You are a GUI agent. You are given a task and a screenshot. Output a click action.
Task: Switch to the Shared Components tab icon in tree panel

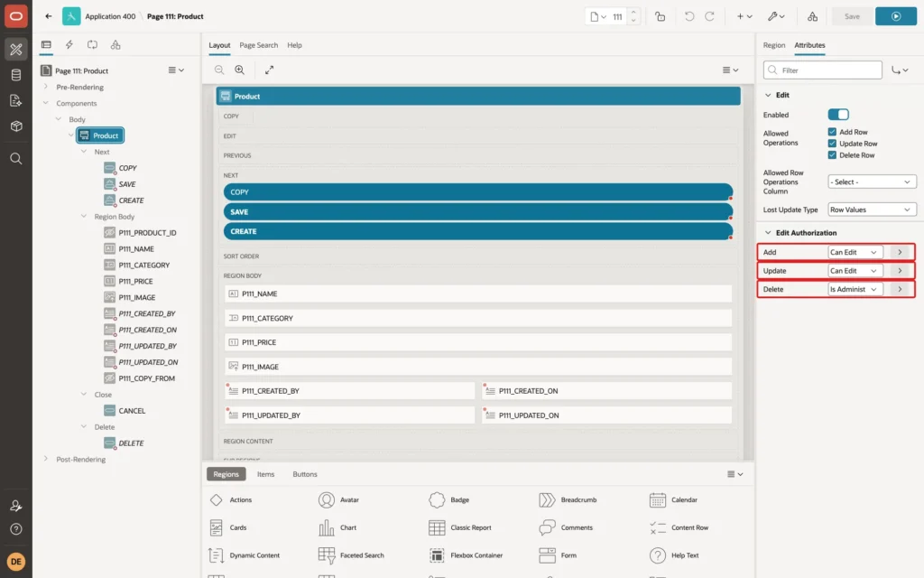(115, 45)
